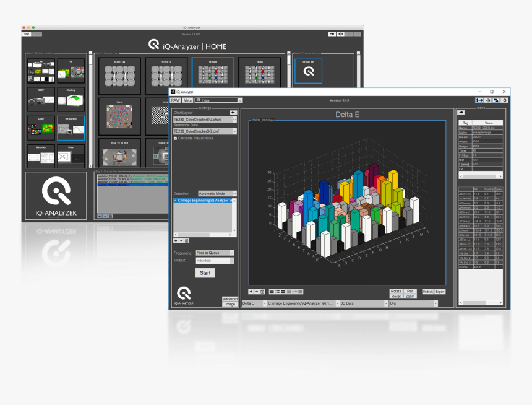Open the Output Individual dropdown
This screenshot has width=532, height=405.
215,261
